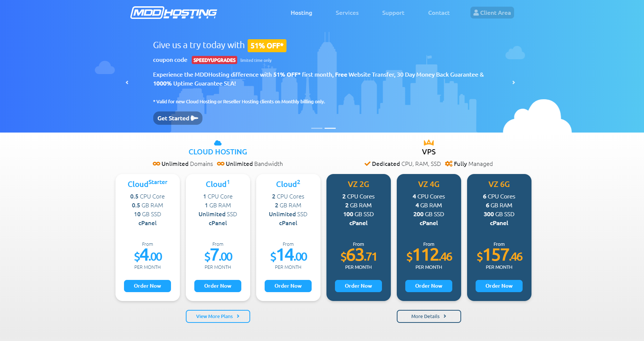Click the VZ 4G plan title
Image resolution: width=644 pixels, height=341 pixels.
pos(429,184)
